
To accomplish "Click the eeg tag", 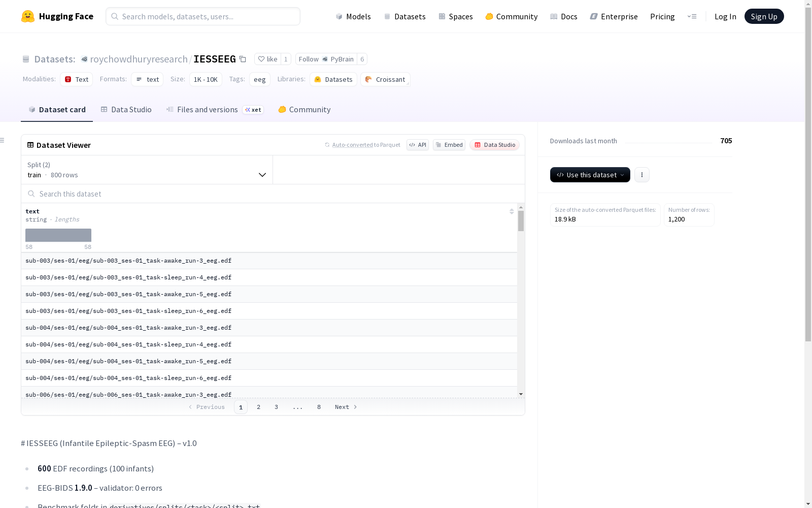I will coord(260,79).
